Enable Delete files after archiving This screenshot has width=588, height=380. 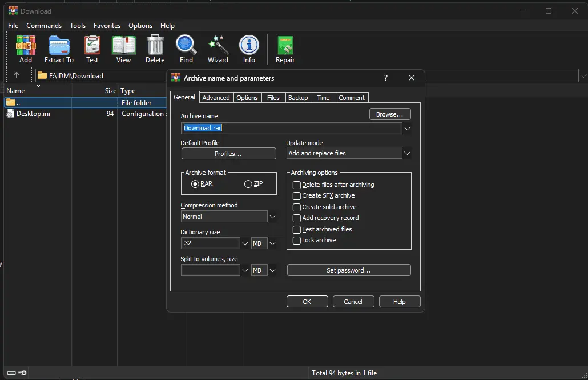point(297,185)
